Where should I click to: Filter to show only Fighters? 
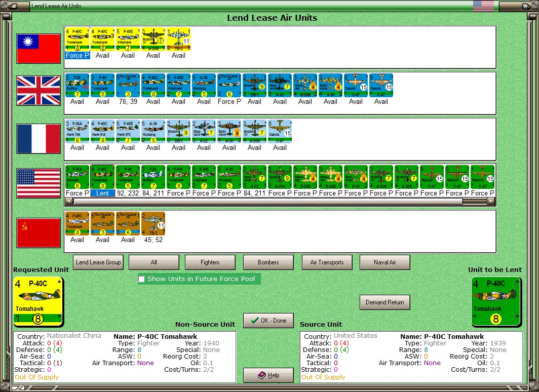[210, 262]
